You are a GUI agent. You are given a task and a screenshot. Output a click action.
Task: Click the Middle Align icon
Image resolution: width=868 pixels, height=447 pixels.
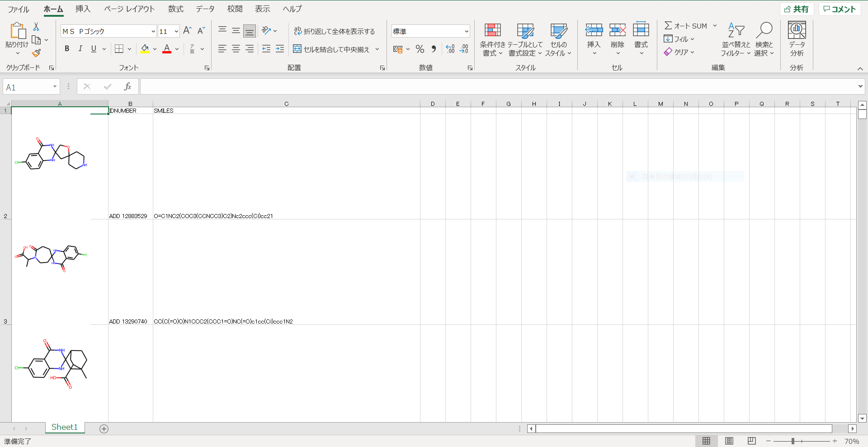pyautogui.click(x=236, y=31)
